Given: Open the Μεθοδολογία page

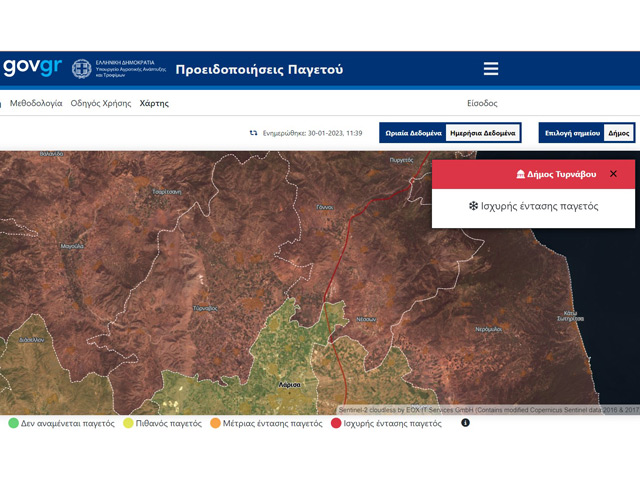Looking at the screenshot, I should pos(33,103).
